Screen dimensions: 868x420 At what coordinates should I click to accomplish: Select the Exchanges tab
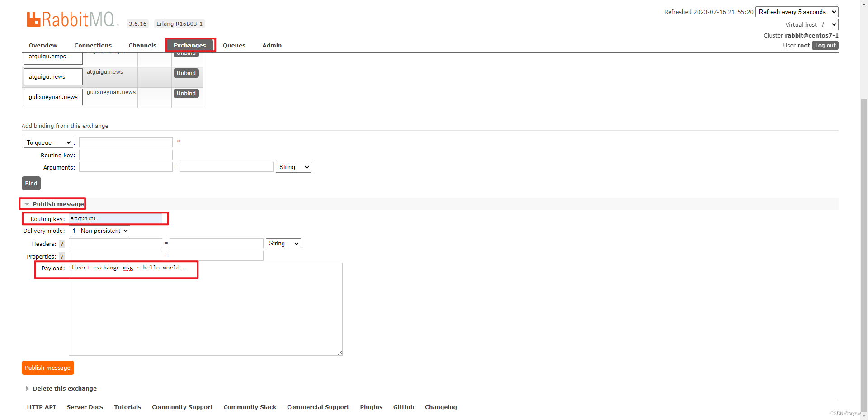tap(189, 45)
